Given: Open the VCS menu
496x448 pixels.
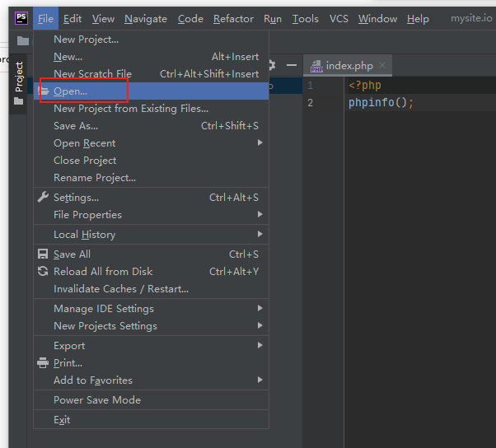Looking at the screenshot, I should click(339, 19).
